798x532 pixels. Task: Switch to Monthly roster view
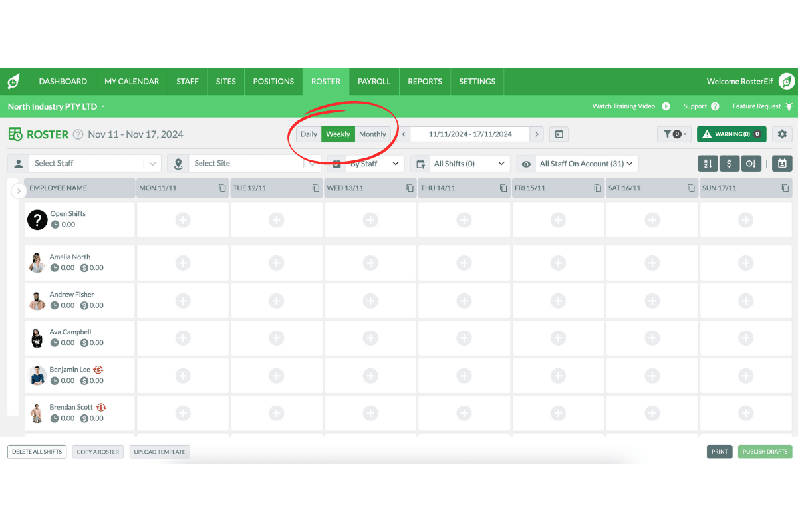click(x=372, y=134)
